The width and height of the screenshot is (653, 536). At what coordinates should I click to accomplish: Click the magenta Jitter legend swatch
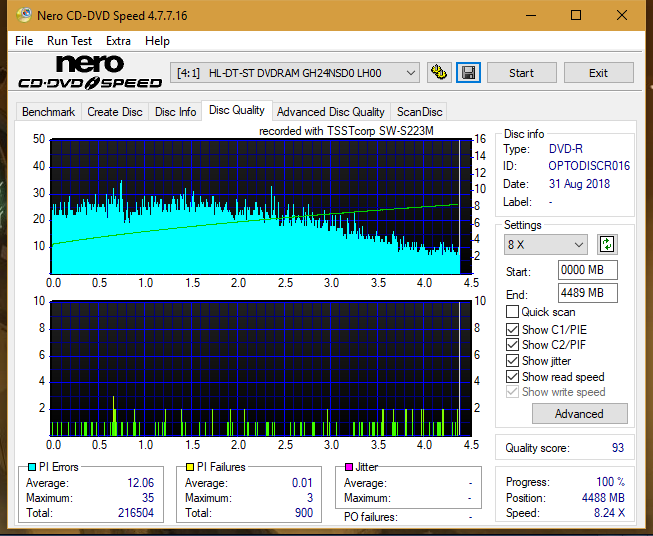click(x=349, y=467)
